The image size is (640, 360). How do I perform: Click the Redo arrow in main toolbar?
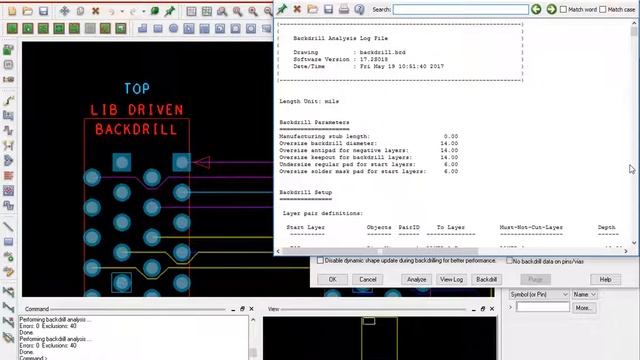tap(133, 11)
